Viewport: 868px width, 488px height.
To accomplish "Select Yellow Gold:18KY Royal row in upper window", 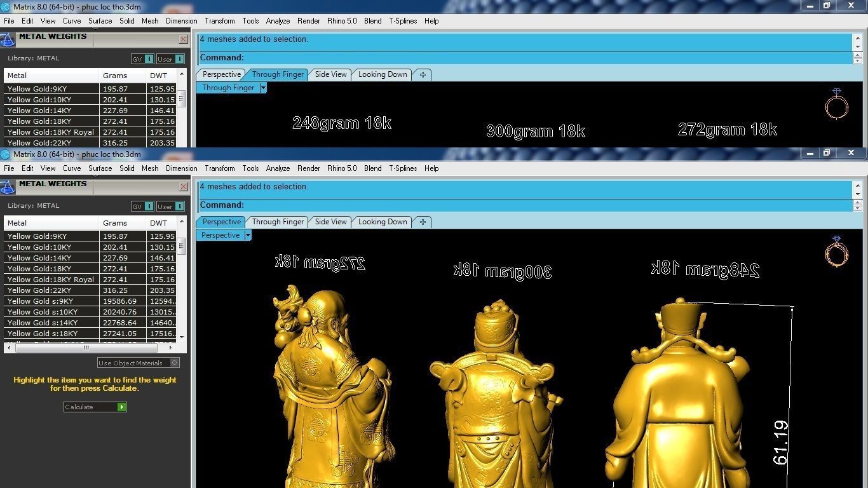I will tap(90, 132).
